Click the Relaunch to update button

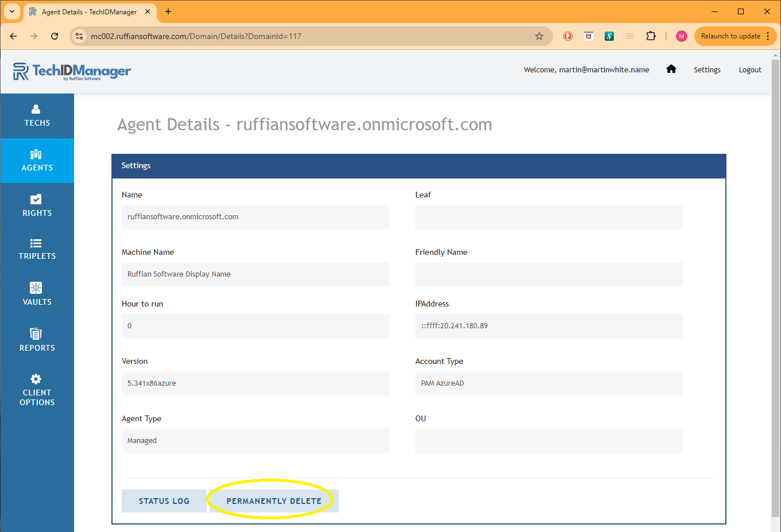point(730,36)
